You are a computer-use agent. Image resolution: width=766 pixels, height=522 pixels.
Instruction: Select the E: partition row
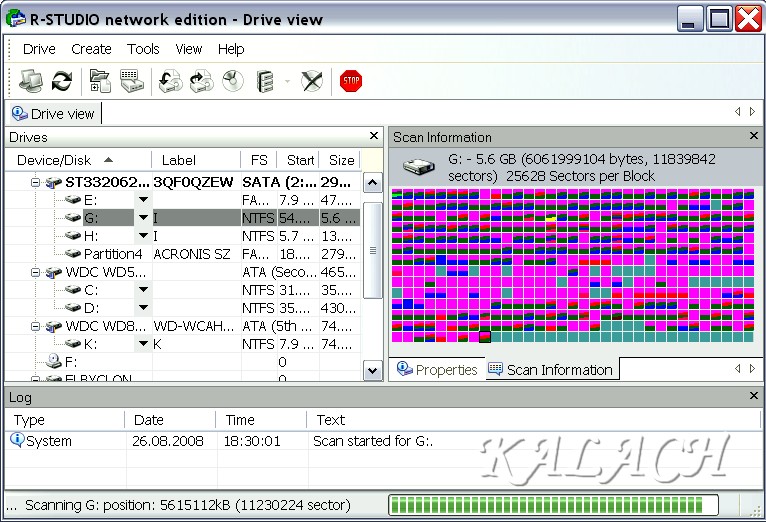[183, 200]
